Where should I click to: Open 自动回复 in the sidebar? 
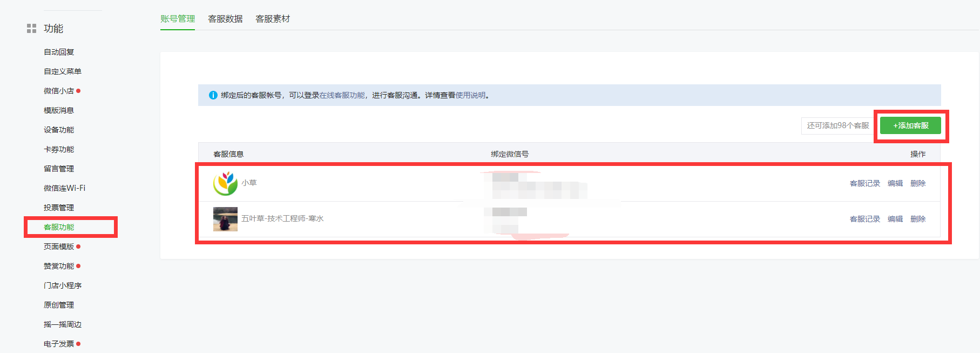point(59,52)
